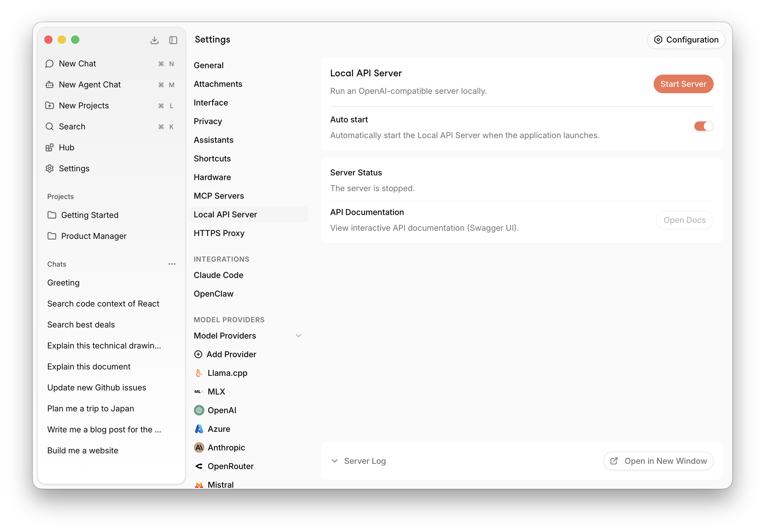
Task: Open the Configuration panel
Action: point(686,40)
